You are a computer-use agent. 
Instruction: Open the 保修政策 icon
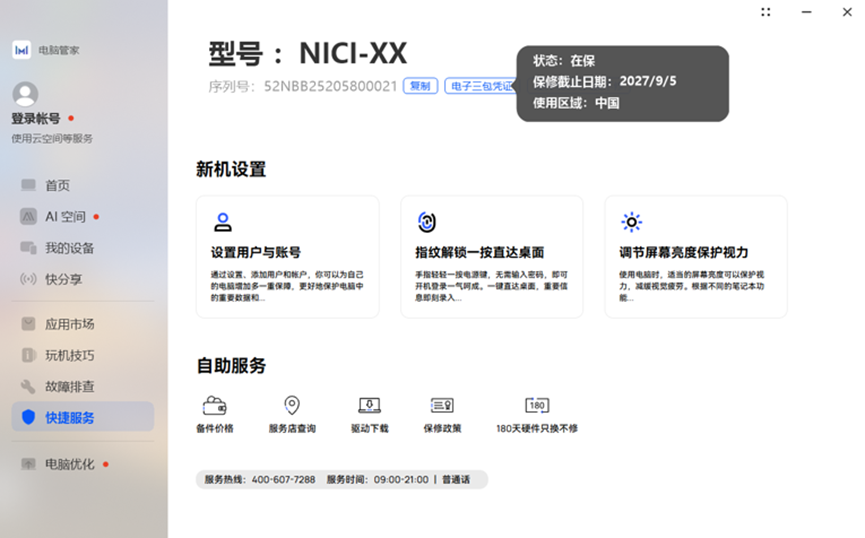click(442, 405)
